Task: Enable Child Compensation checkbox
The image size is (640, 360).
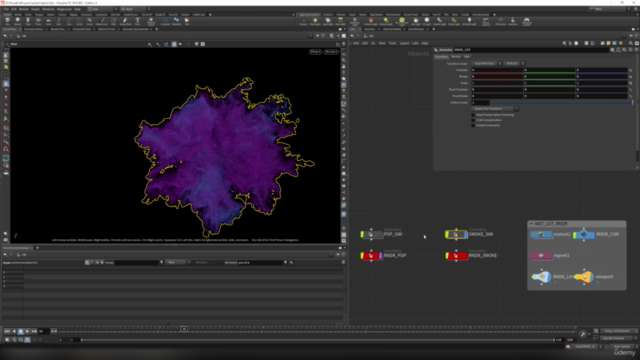Action: [x=473, y=120]
